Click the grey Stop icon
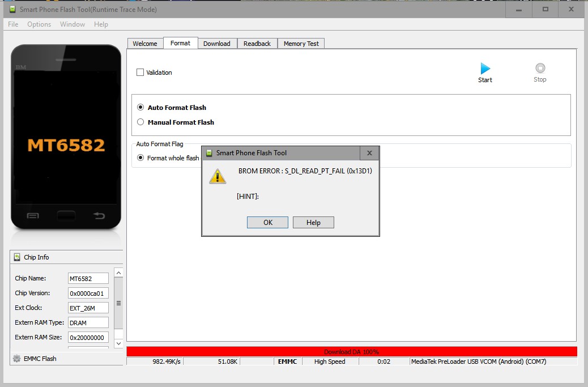Image resolution: width=588 pixels, height=387 pixels. pos(540,68)
